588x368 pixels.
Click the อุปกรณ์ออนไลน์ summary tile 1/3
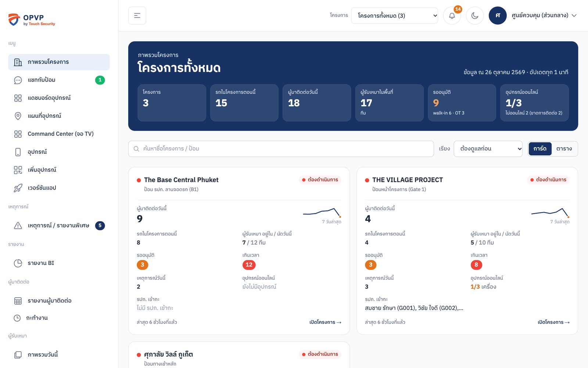tap(534, 103)
